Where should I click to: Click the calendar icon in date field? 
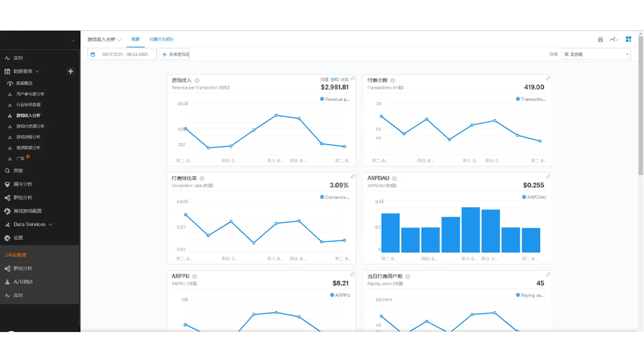pyautogui.click(x=93, y=54)
